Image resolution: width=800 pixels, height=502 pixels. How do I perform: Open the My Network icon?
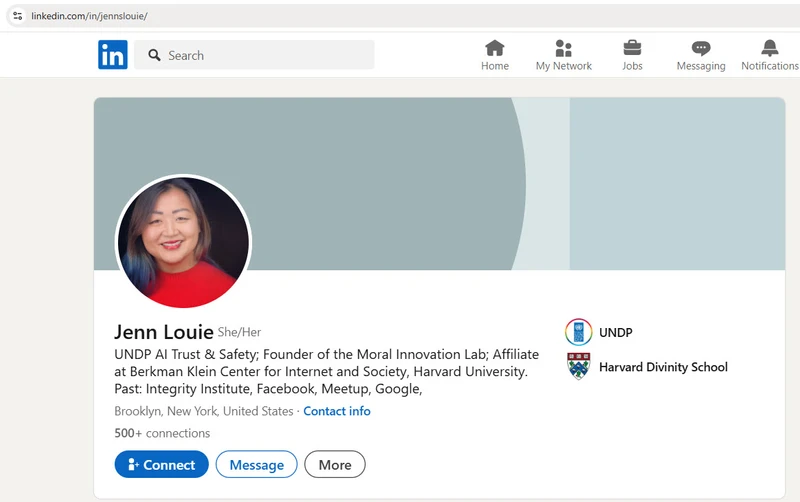(x=563, y=48)
